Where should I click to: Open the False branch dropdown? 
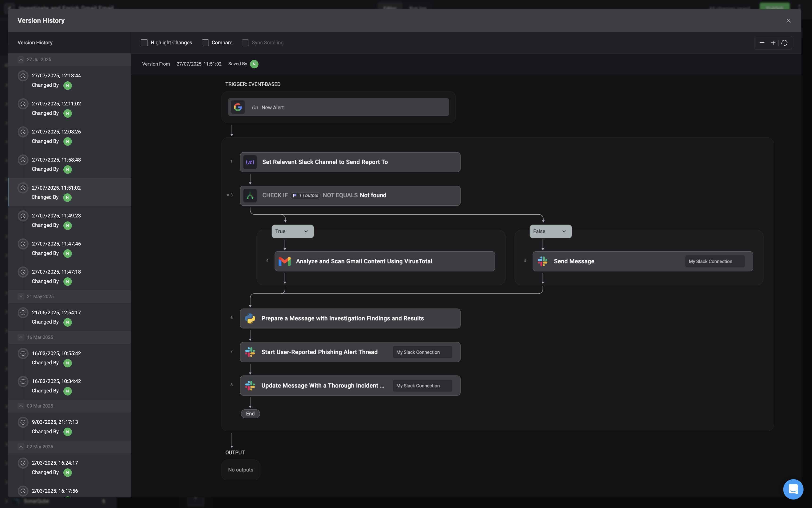click(550, 231)
